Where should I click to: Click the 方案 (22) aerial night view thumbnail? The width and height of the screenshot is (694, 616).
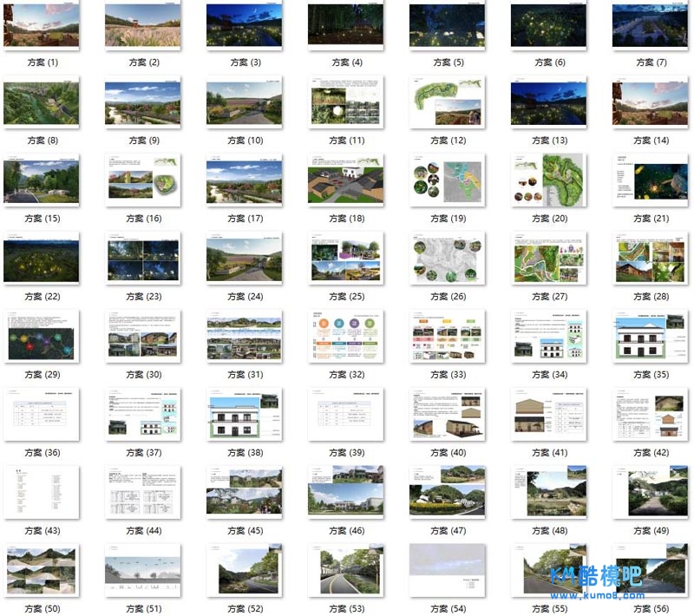pyautogui.click(x=41, y=258)
